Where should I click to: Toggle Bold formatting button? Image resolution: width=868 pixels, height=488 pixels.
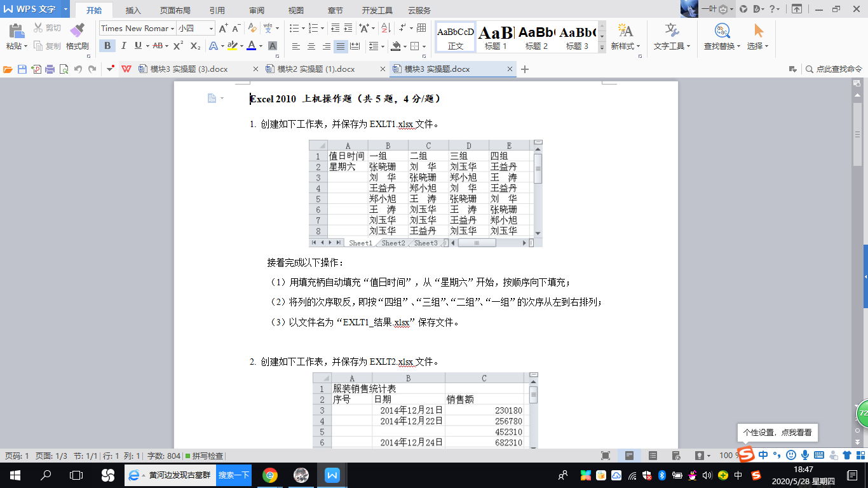click(x=107, y=46)
